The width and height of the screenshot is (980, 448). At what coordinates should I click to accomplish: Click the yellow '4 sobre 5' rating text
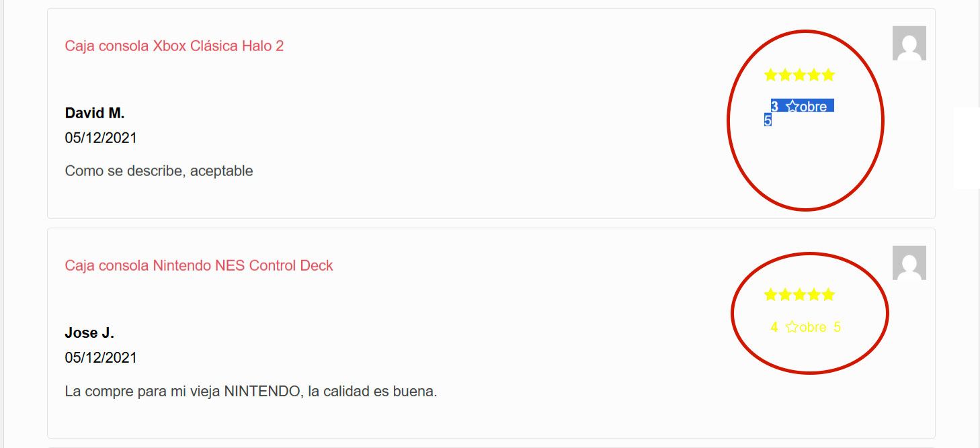coord(806,327)
